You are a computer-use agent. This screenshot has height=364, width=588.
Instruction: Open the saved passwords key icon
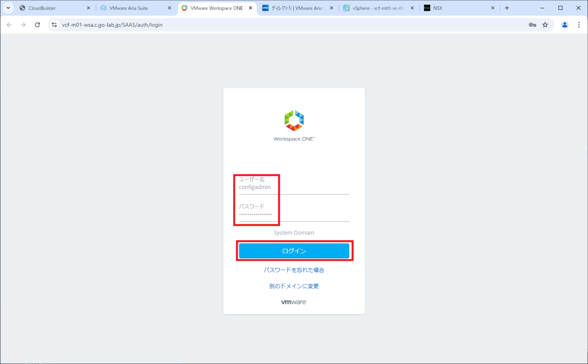[532, 24]
